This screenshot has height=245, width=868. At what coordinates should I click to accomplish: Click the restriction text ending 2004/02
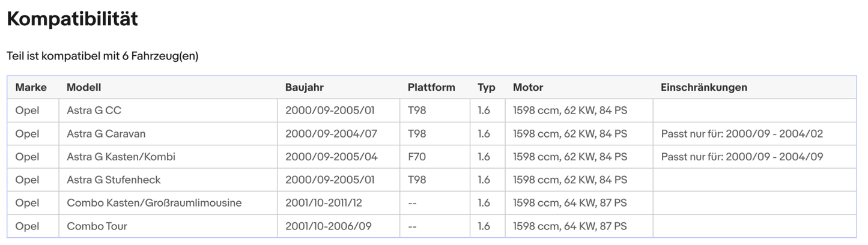[741, 134]
